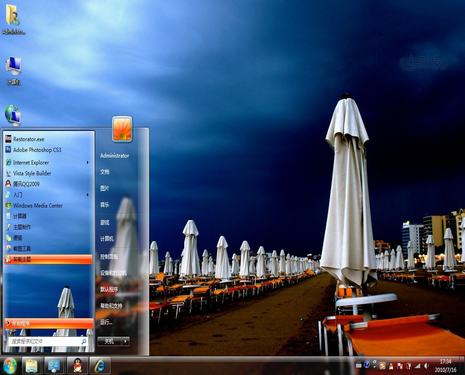Open the file explorer taskbar icon

tap(32, 366)
